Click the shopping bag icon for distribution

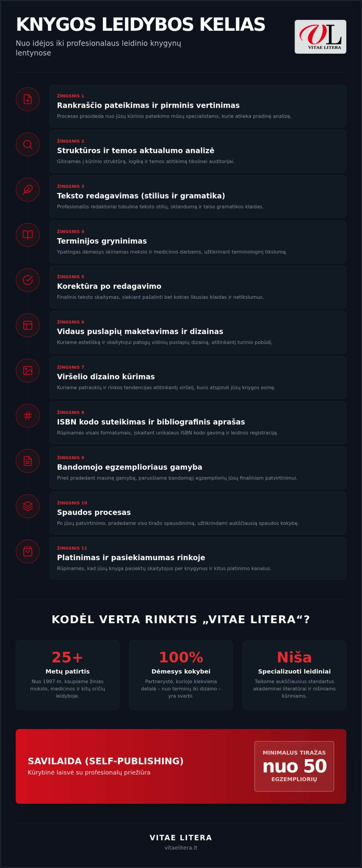click(x=28, y=551)
